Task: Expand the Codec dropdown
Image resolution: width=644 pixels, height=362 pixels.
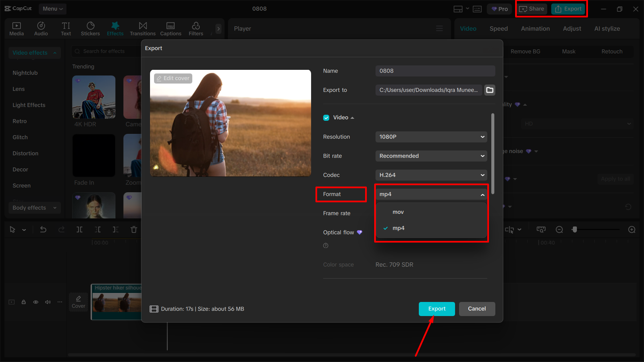Action: pyautogui.click(x=431, y=175)
